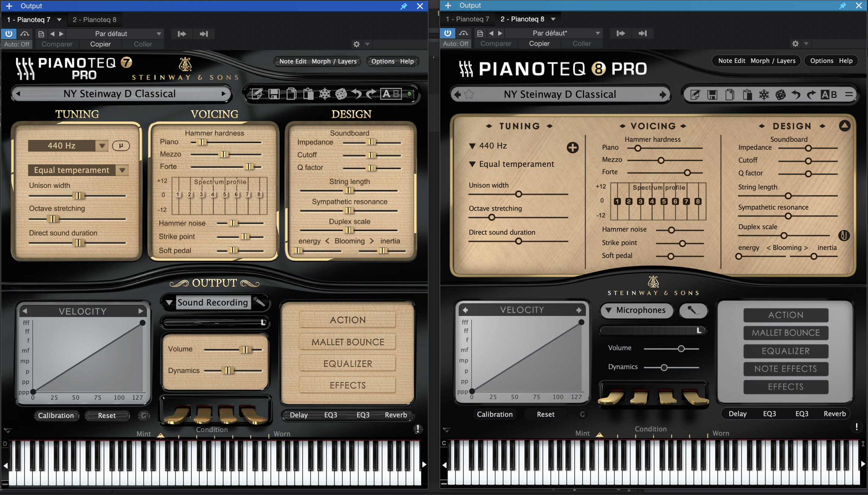Star the NY Steinway D Classical preset as favorite
Image resolution: width=868 pixels, height=495 pixels.
pyautogui.click(x=469, y=94)
